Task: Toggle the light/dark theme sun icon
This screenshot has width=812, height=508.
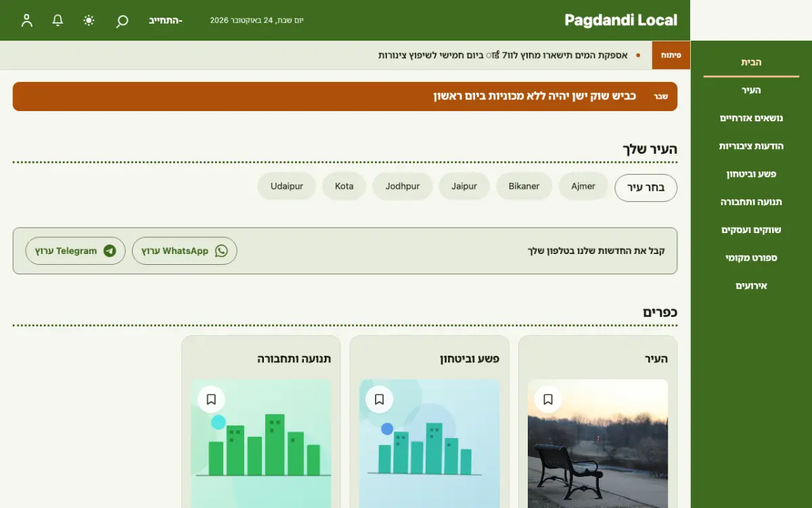Action: [89, 20]
